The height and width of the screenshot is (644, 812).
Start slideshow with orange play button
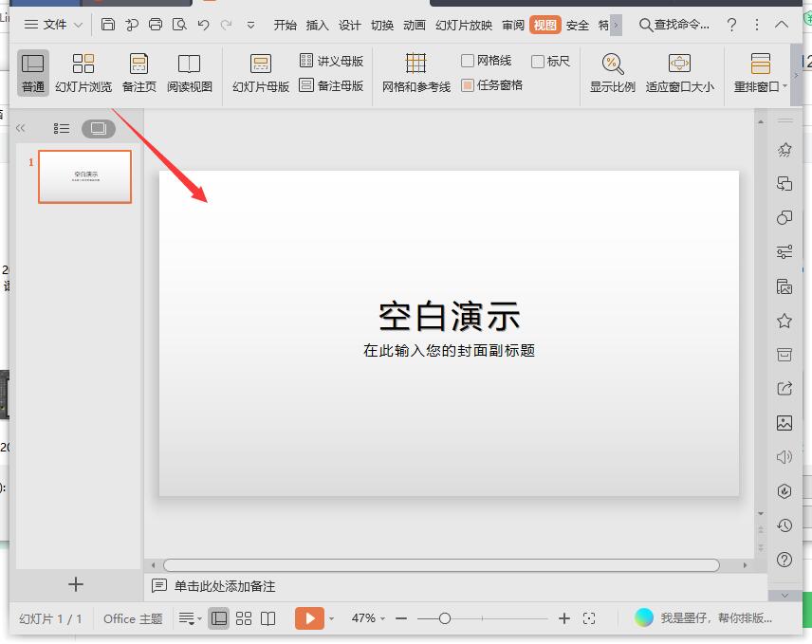tap(309, 618)
